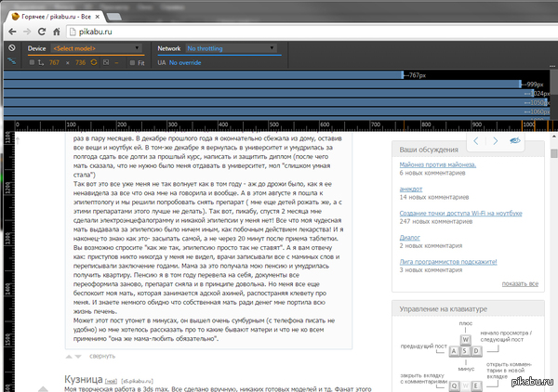558x392 pixels.
Task: Click the crossed-eye hide viewed posts icon
Action: pos(515,141)
